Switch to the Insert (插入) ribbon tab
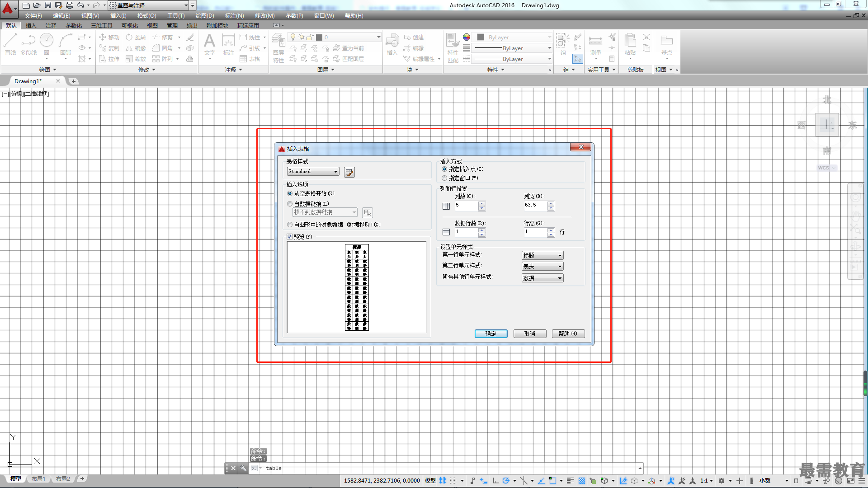 (31, 25)
